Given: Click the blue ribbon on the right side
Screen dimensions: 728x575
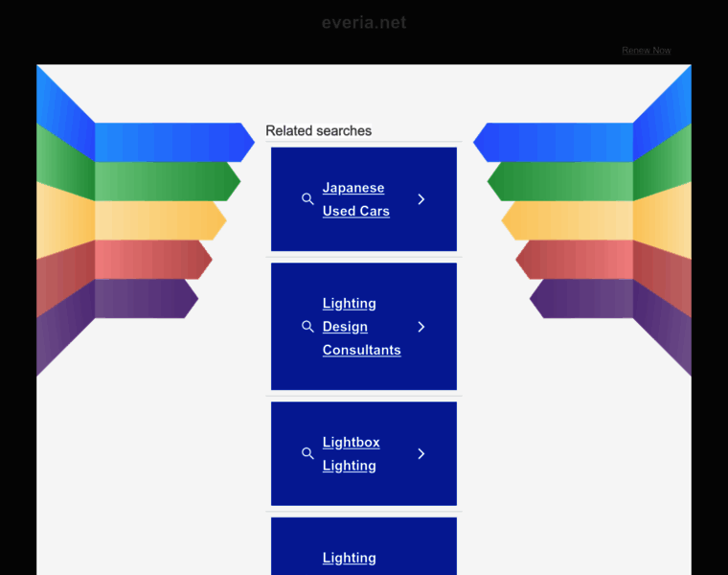Looking at the screenshot, I should (556, 142).
